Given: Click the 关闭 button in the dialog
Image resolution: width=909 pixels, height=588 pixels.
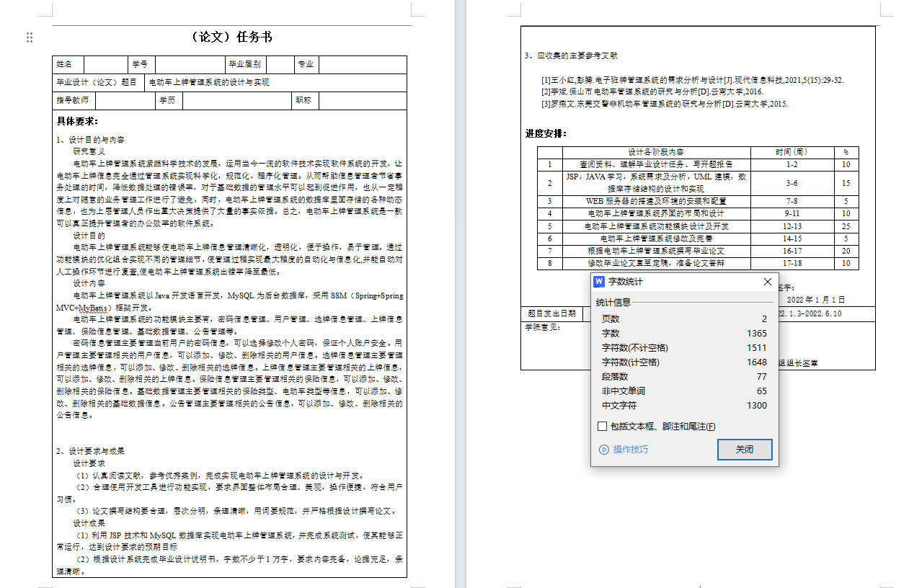Looking at the screenshot, I should pyautogui.click(x=745, y=450).
